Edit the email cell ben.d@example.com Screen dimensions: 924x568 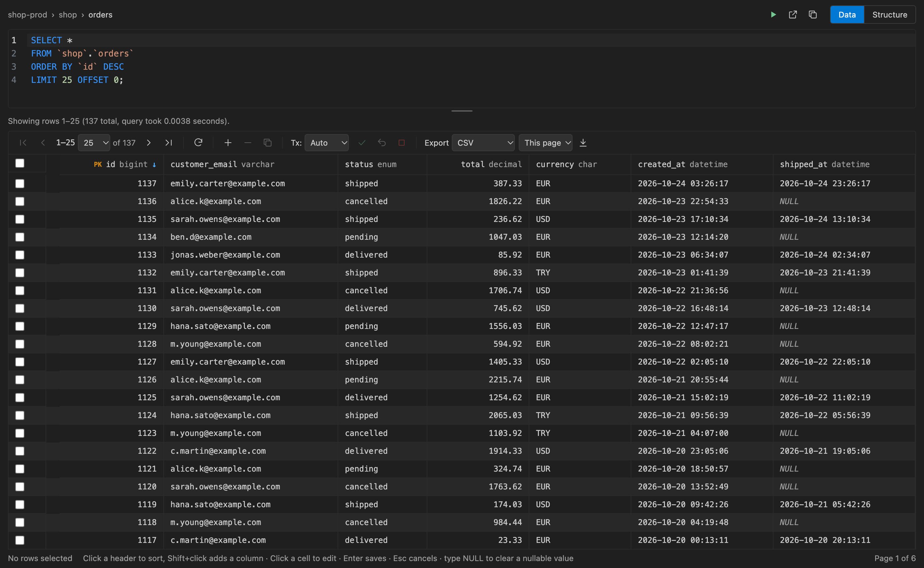click(x=251, y=237)
